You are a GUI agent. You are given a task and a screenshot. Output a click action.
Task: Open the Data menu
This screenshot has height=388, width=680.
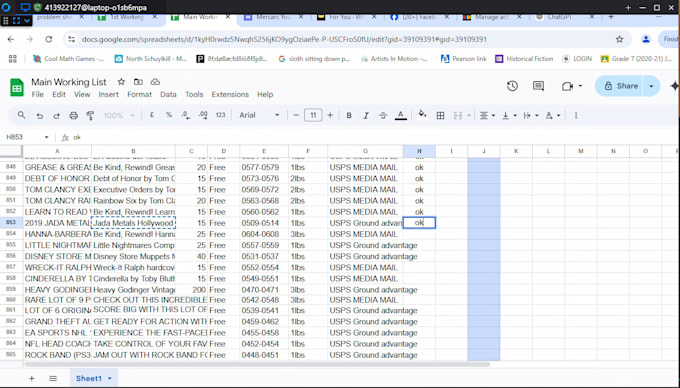tap(168, 95)
